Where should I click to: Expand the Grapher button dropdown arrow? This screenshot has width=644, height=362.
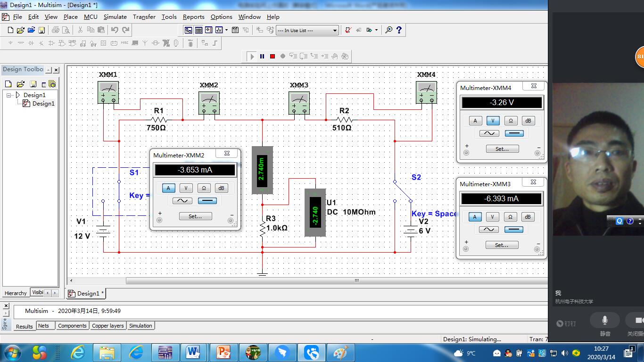pyautogui.click(x=227, y=30)
